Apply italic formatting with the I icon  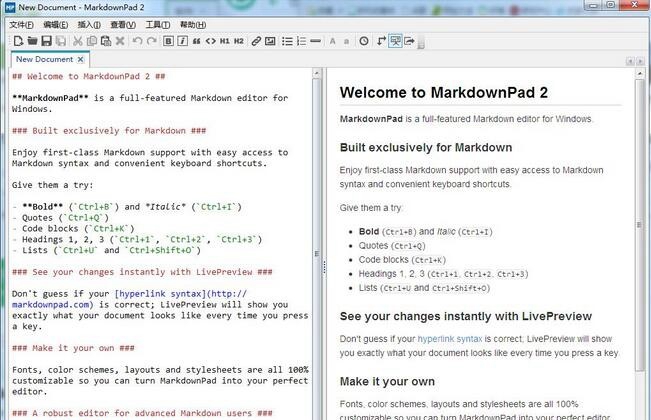pyautogui.click(x=182, y=41)
